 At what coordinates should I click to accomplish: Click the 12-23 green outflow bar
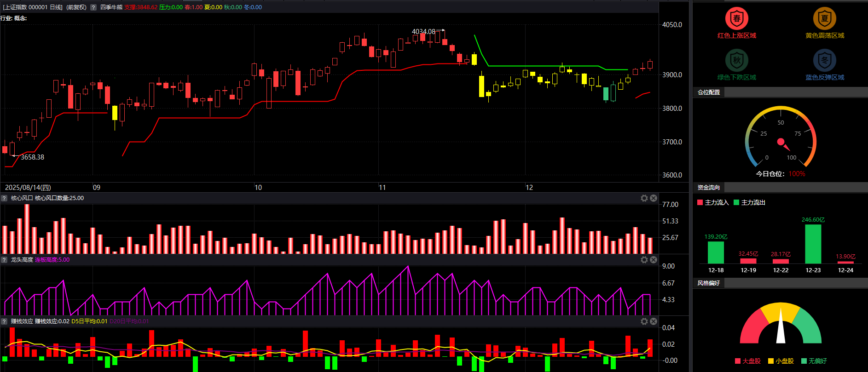tap(813, 244)
